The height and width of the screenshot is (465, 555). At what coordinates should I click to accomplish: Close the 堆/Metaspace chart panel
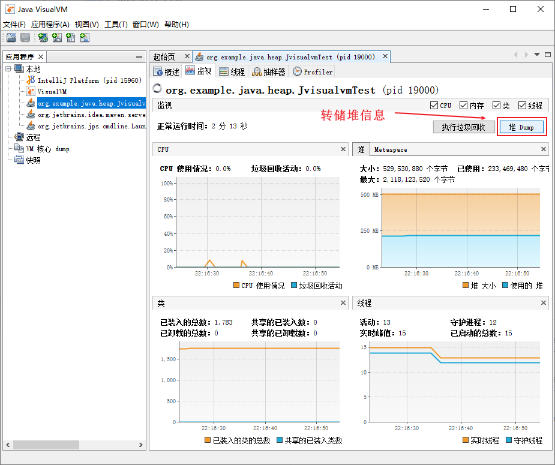tap(543, 149)
